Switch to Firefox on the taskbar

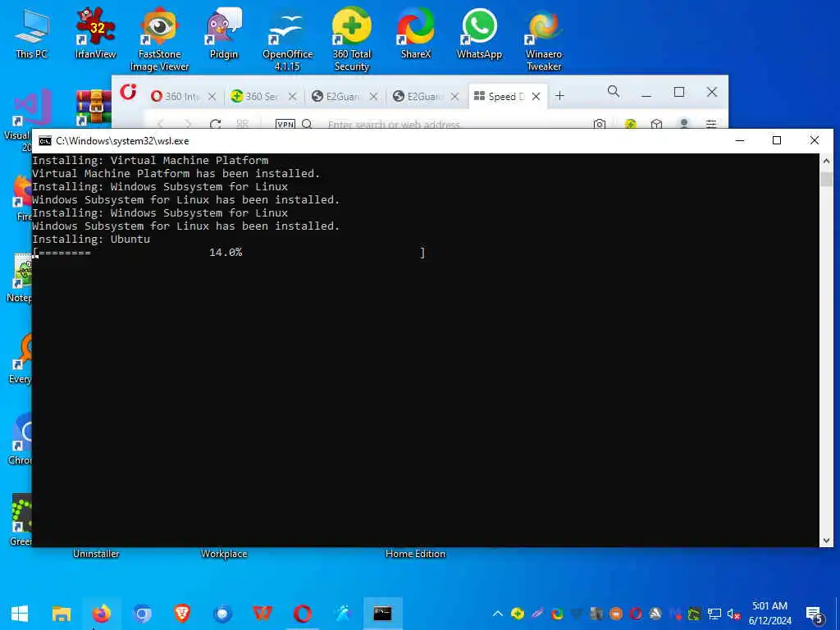pyautogui.click(x=101, y=614)
